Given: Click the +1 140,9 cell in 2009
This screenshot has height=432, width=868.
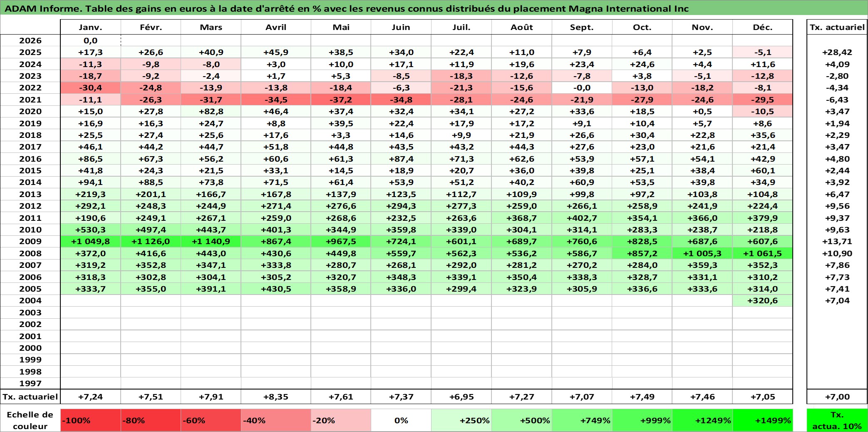Looking at the screenshot, I should click(x=211, y=241).
